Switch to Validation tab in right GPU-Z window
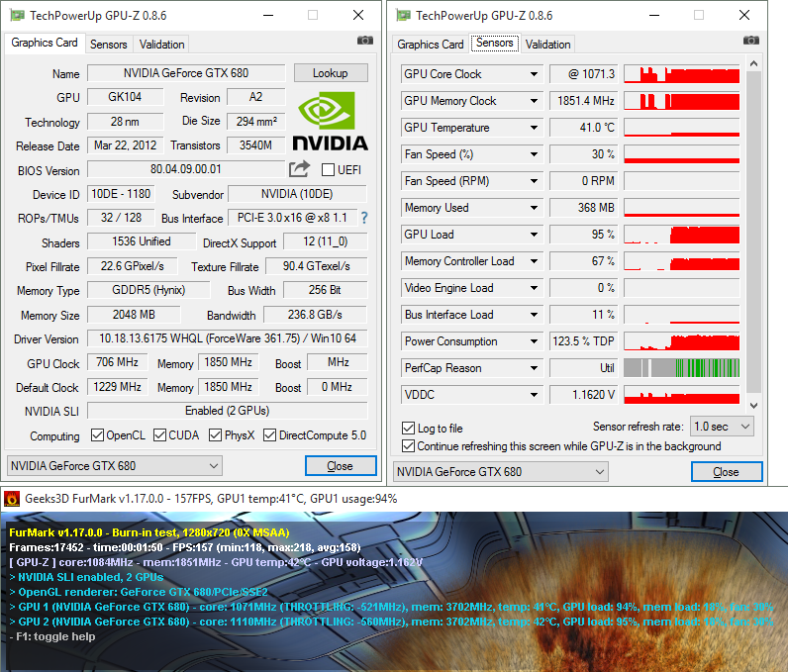Image resolution: width=788 pixels, height=672 pixels. point(547,45)
